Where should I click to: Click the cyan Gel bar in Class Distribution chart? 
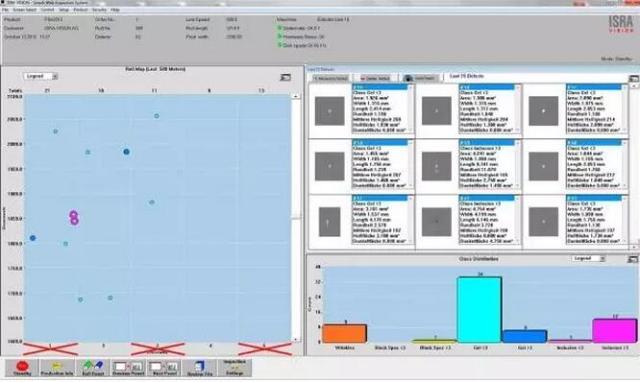pyautogui.click(x=480, y=310)
